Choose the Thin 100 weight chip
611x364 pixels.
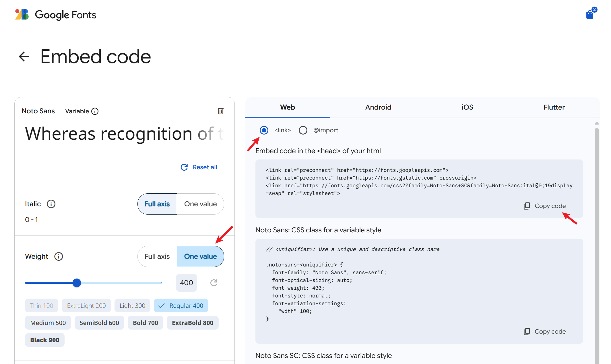point(42,306)
